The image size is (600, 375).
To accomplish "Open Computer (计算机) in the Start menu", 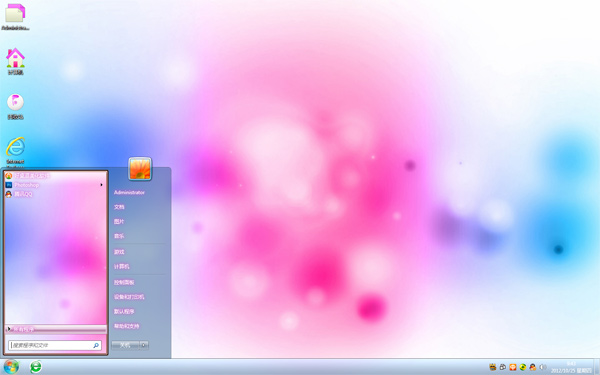I will click(122, 266).
